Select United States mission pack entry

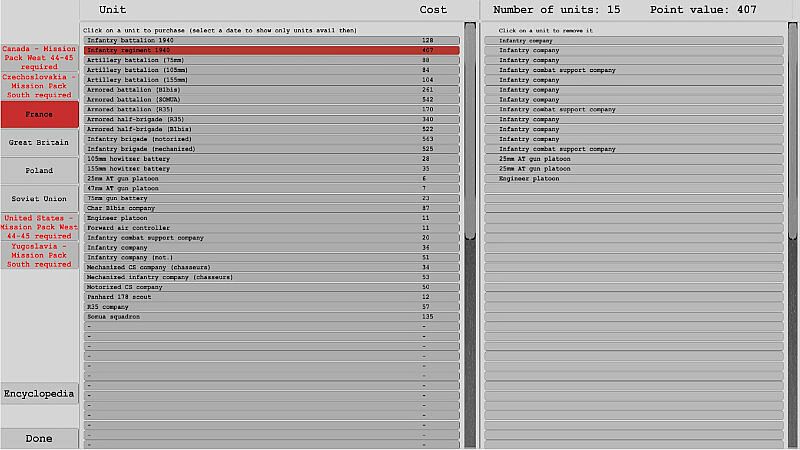click(x=39, y=227)
